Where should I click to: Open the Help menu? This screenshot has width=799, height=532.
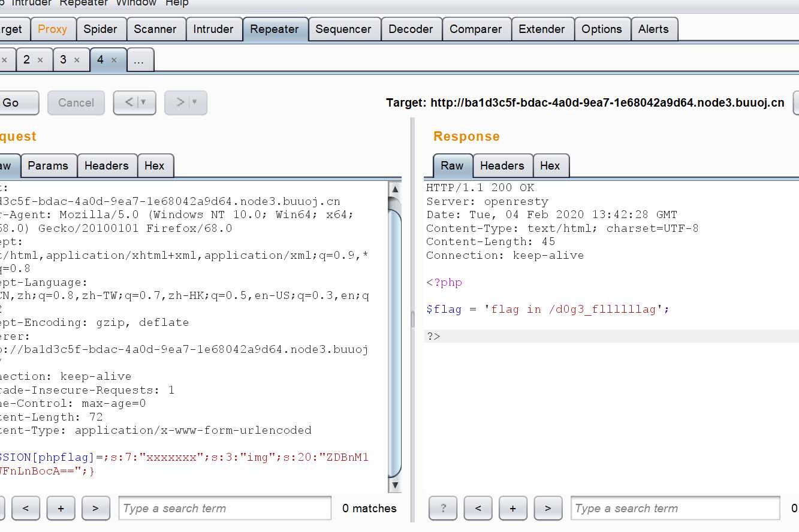[177, 4]
